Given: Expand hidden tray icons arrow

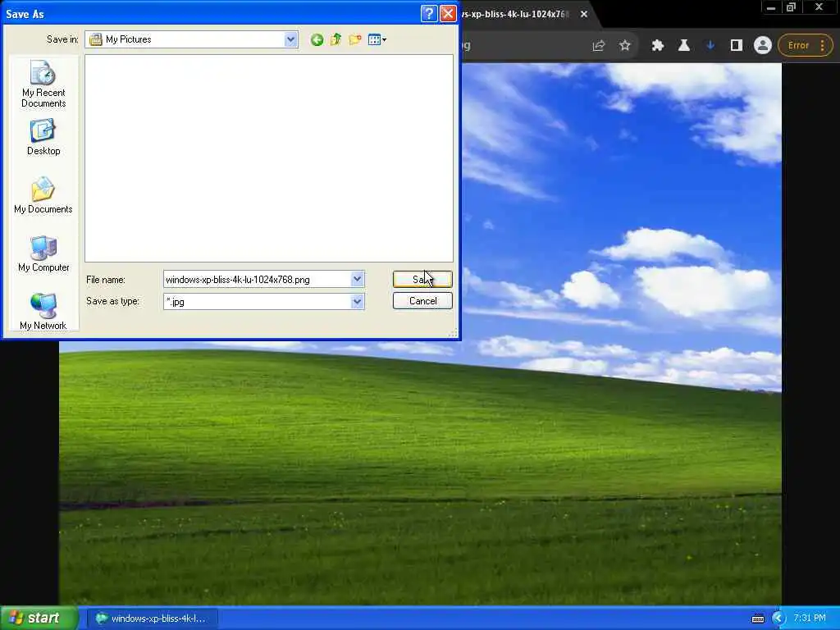Looking at the screenshot, I should [x=778, y=619].
